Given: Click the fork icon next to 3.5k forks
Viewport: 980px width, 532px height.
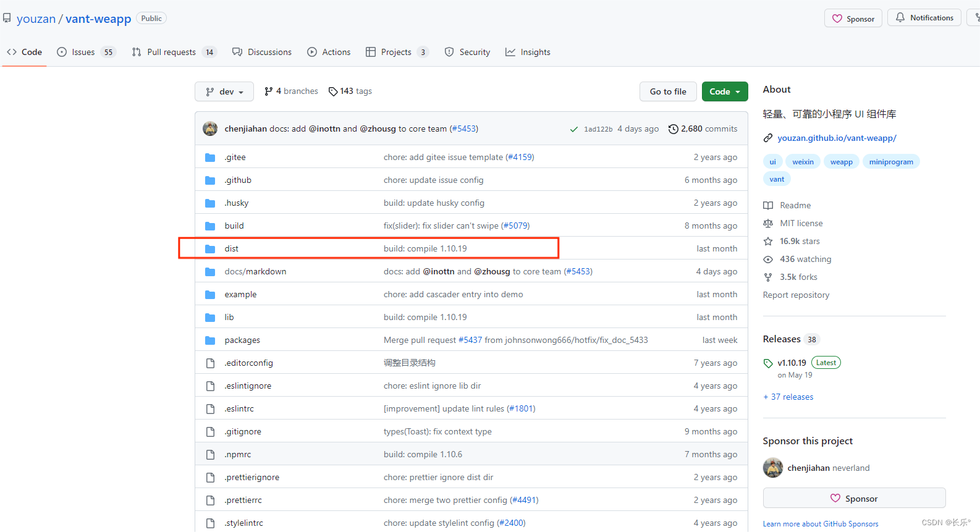Looking at the screenshot, I should [768, 277].
